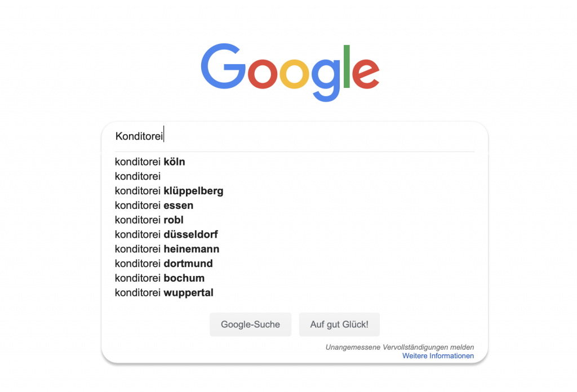Click the Auf gut Glück! button

339,324
